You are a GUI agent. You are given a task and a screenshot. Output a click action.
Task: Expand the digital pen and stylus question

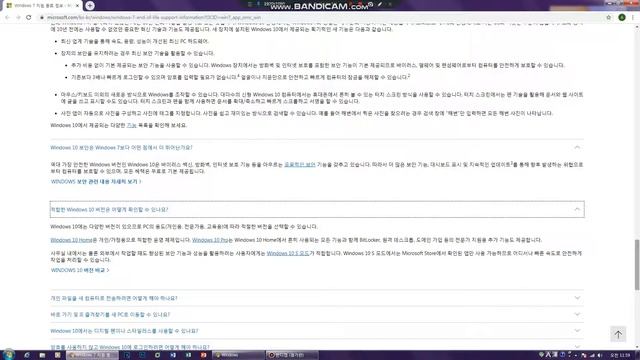[x=317, y=331]
